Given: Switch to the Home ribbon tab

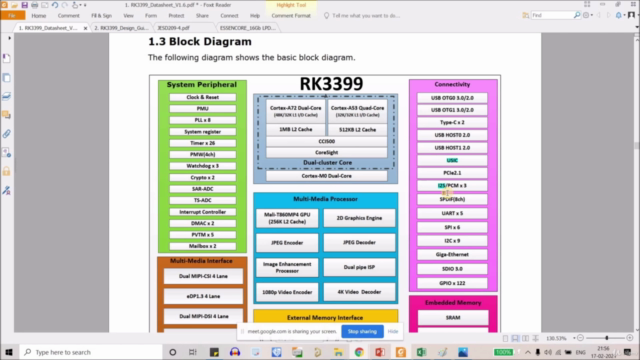Looking at the screenshot, I should click(39, 16).
